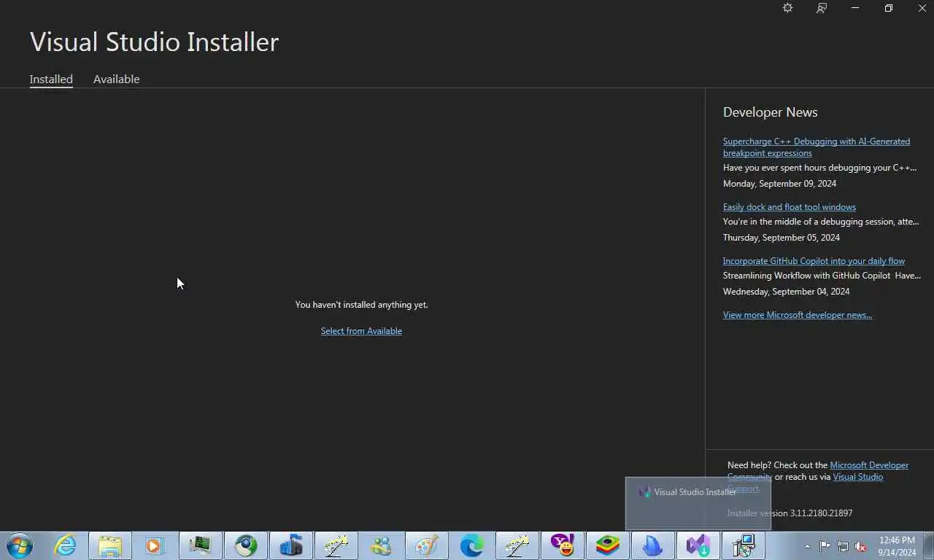This screenshot has height=560, width=934.
Task: Click View more Microsoft developer news
Action: tap(797, 315)
